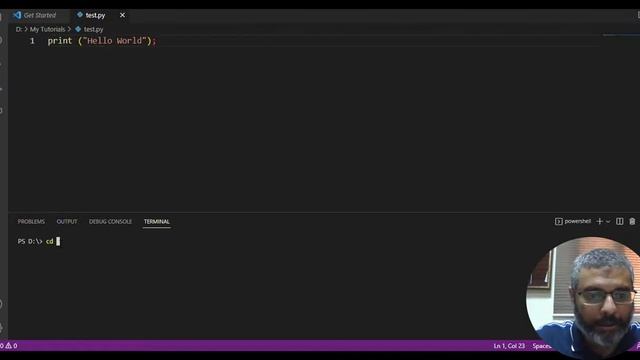Click the powershell terminal shell icon
The height and width of the screenshot is (360, 640).
tap(559, 221)
